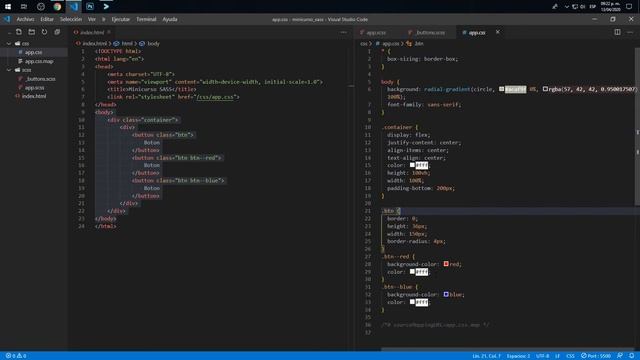Open Task View on the taskbar
Screen dimensions: 640x360
coord(24,7)
